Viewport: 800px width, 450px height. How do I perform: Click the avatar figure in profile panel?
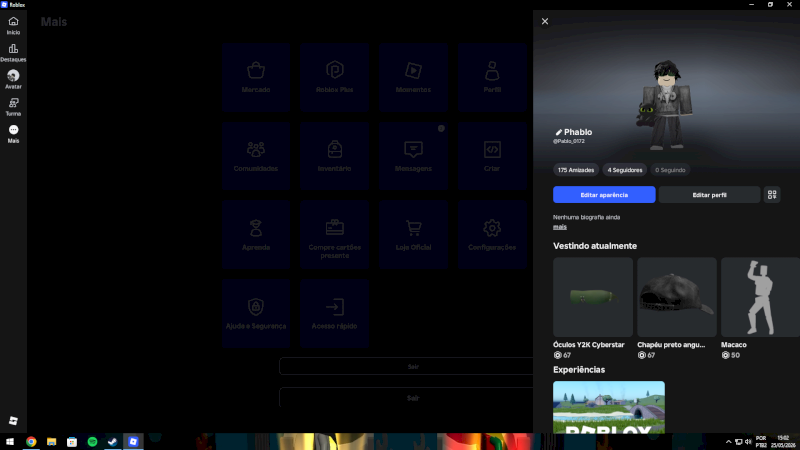coord(666,105)
